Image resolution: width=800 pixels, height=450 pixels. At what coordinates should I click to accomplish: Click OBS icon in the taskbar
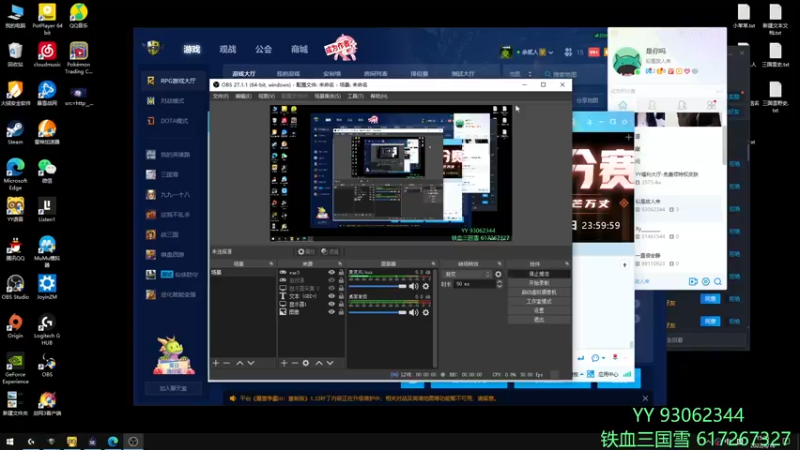coord(133,441)
